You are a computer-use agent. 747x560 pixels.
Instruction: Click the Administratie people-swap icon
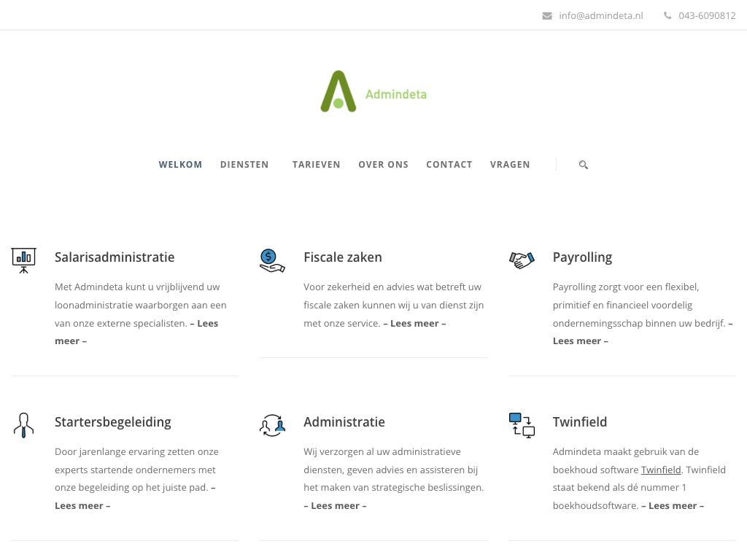(x=272, y=425)
